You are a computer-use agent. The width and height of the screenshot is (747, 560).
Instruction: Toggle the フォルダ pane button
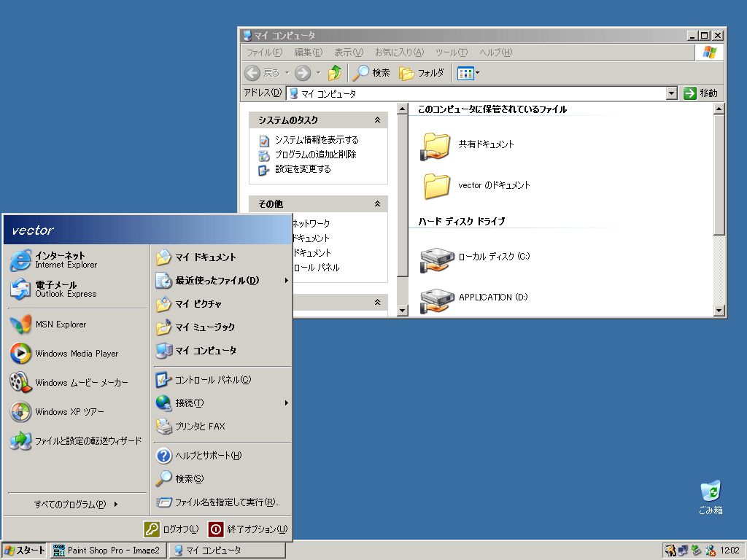pyautogui.click(x=422, y=73)
